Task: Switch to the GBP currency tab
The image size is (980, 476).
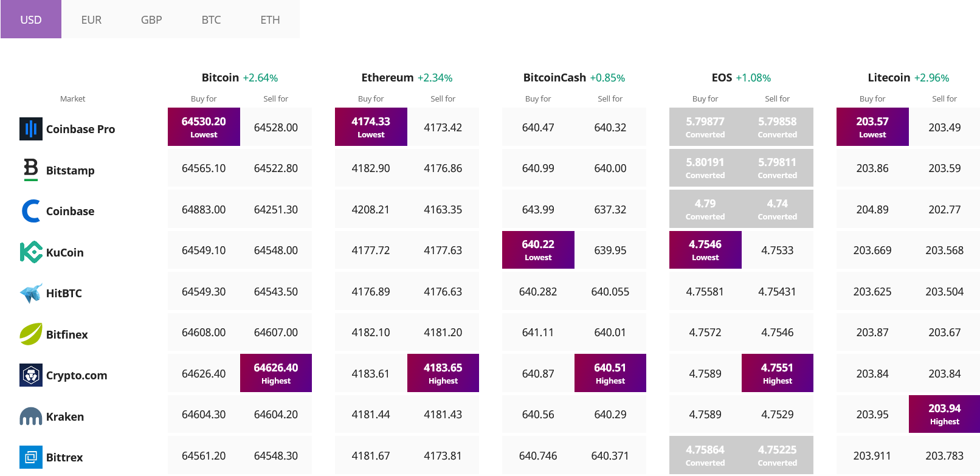Action: click(151, 19)
